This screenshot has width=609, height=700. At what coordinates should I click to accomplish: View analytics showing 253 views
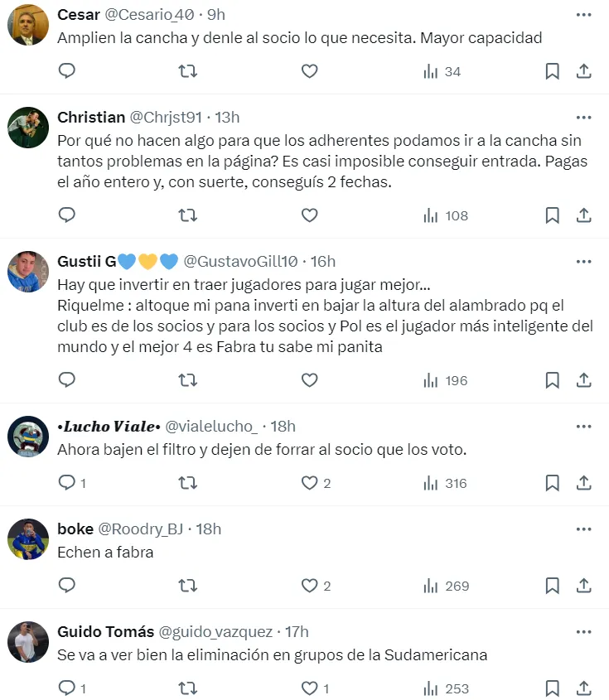[x=447, y=688]
